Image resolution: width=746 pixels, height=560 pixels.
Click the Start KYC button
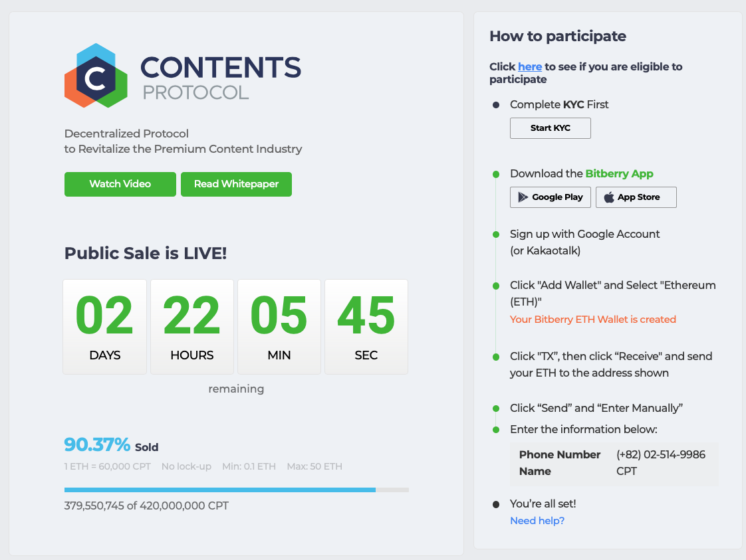pos(550,128)
